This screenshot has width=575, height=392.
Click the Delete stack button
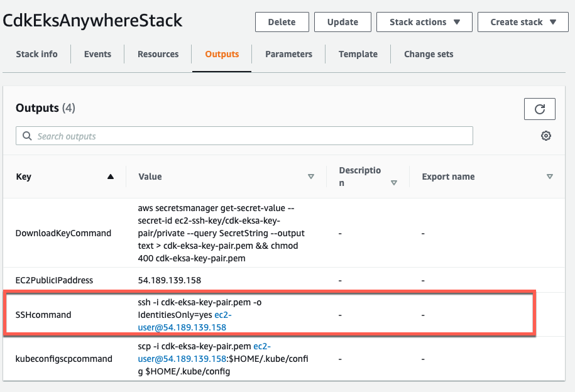[x=282, y=22]
